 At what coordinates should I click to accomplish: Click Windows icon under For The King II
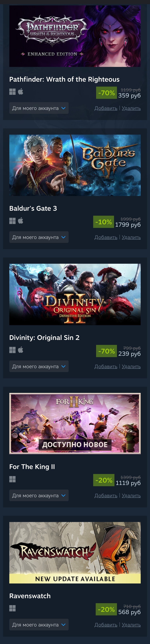12,479
